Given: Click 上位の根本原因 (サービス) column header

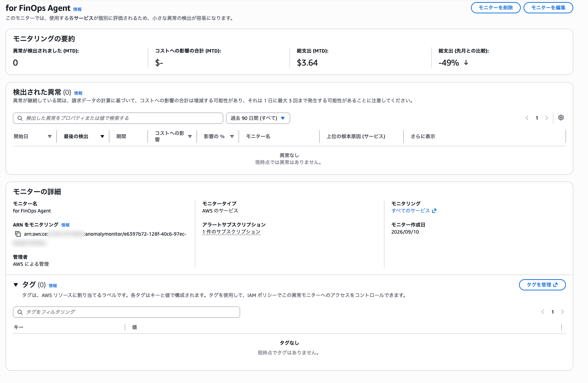Looking at the screenshot, I should 356,136.
